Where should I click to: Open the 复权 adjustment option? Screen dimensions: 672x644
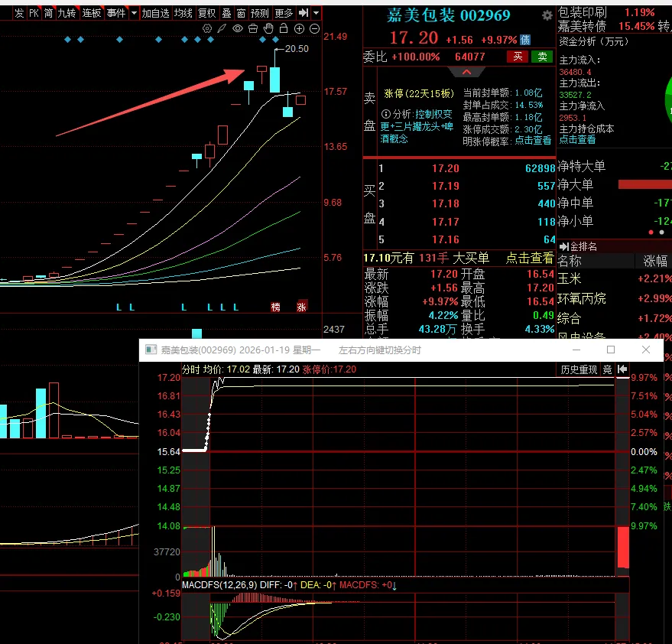(x=207, y=13)
